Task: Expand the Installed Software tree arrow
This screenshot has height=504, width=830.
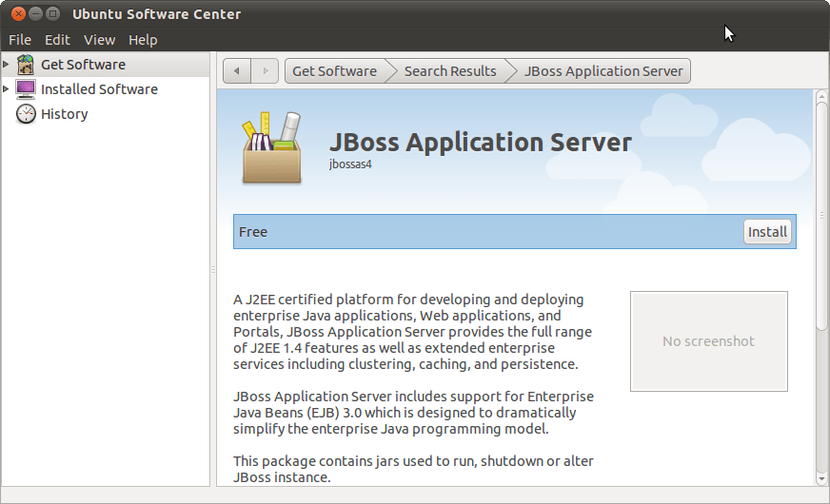Action: 6,88
